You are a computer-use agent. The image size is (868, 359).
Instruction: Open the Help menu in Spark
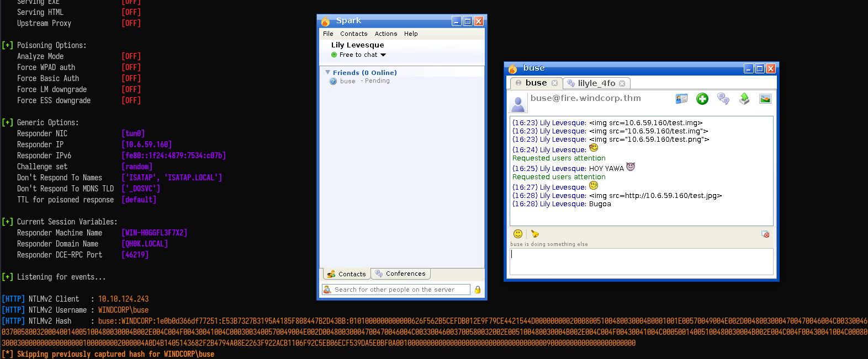[411, 34]
